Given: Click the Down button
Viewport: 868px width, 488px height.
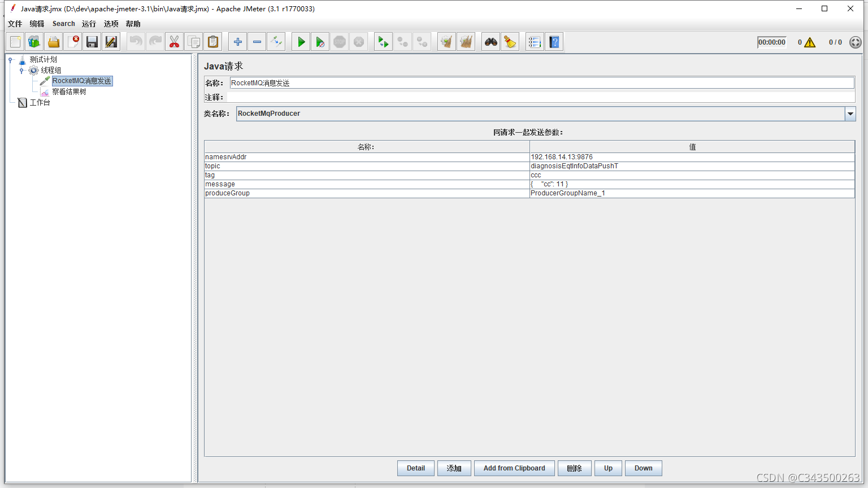Looking at the screenshot, I should click(643, 468).
